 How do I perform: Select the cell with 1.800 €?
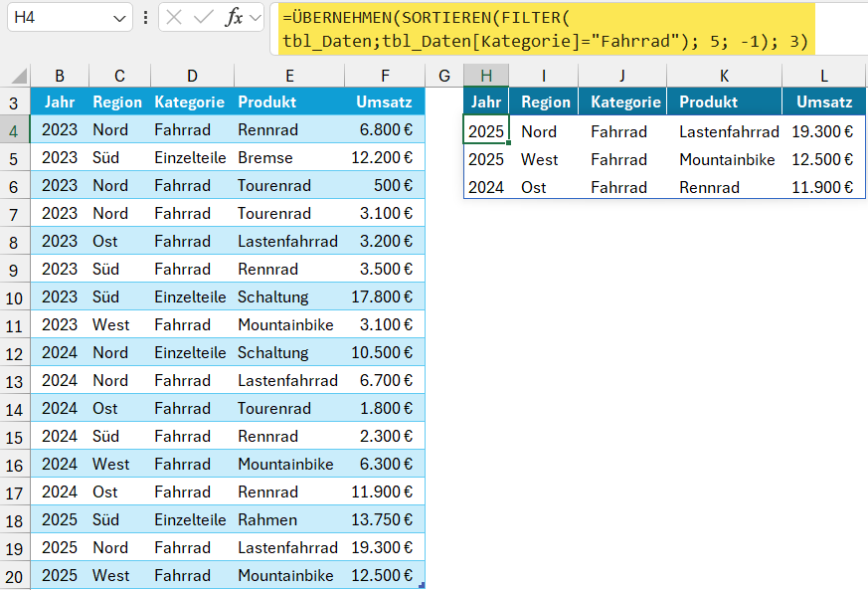(386, 408)
